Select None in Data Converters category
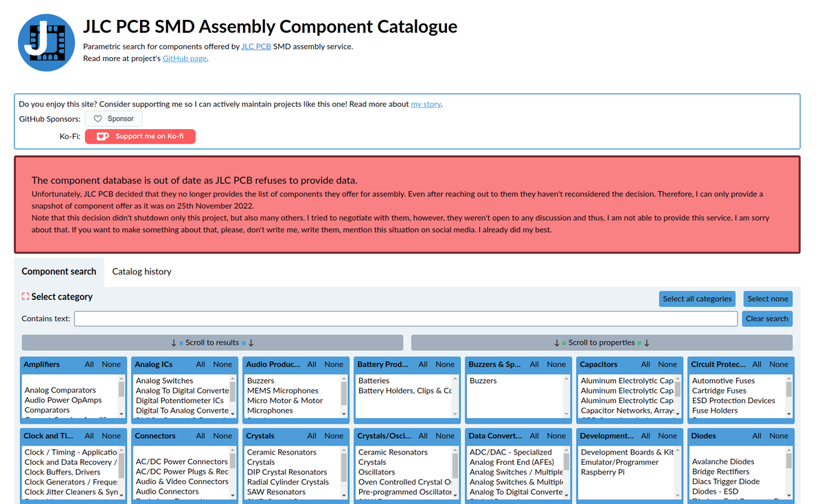 (x=556, y=436)
